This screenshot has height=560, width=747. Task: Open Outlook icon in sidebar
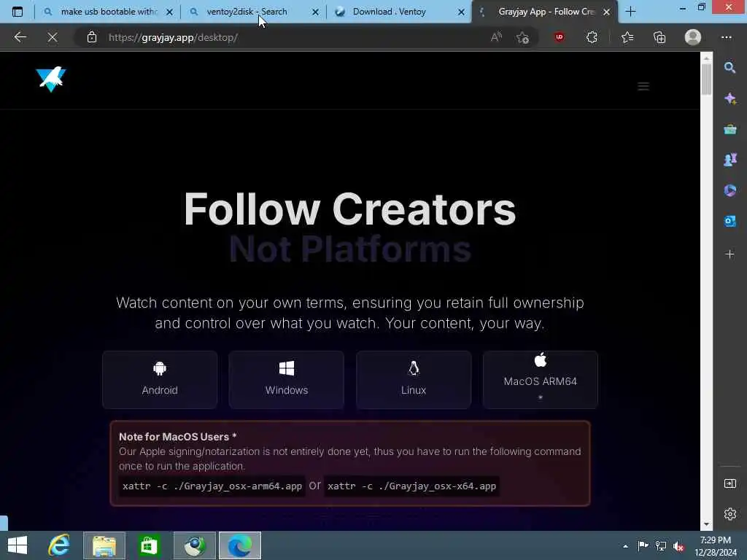point(729,221)
